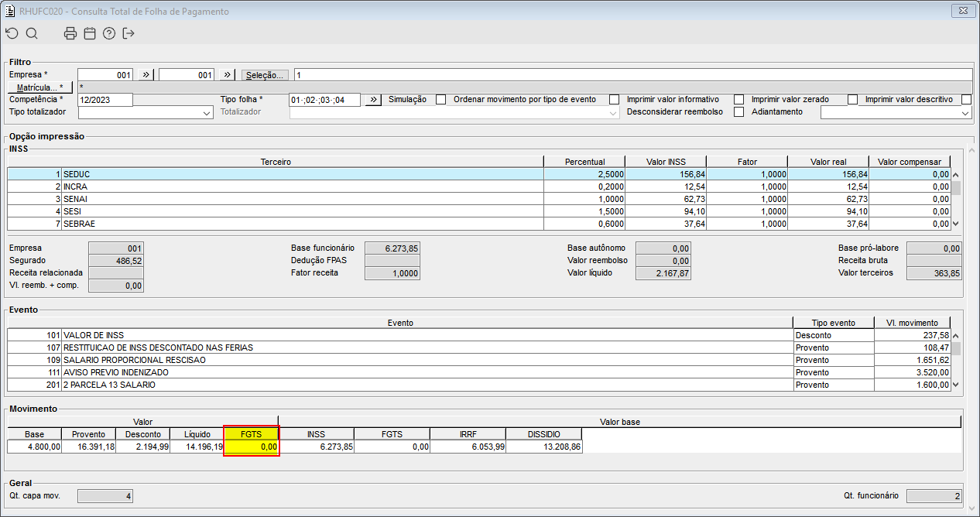Click the INSS table scroll-down arrow

(956, 224)
